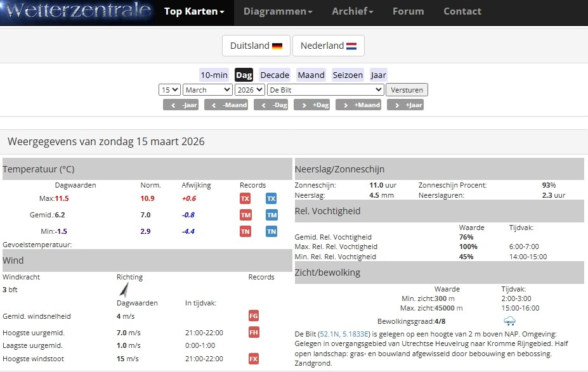Open the red TM mean temperature record
The image size is (588, 372).
point(245,215)
